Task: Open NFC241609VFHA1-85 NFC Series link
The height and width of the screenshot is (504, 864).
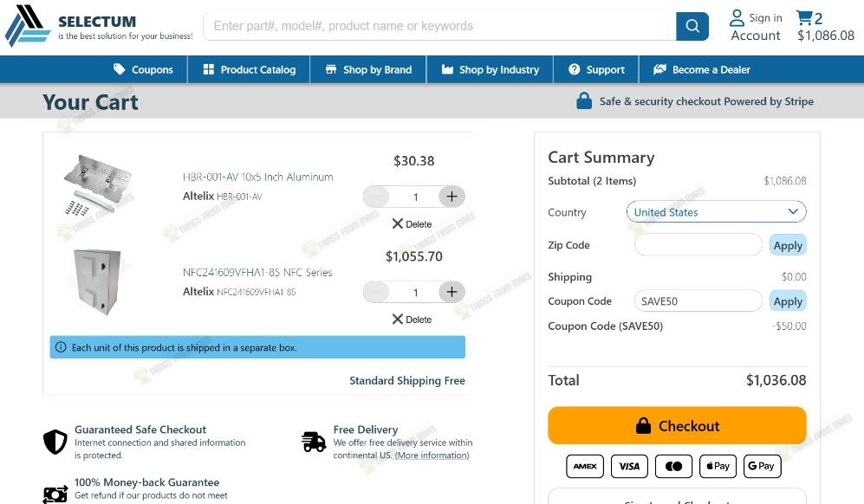Action: point(257,272)
